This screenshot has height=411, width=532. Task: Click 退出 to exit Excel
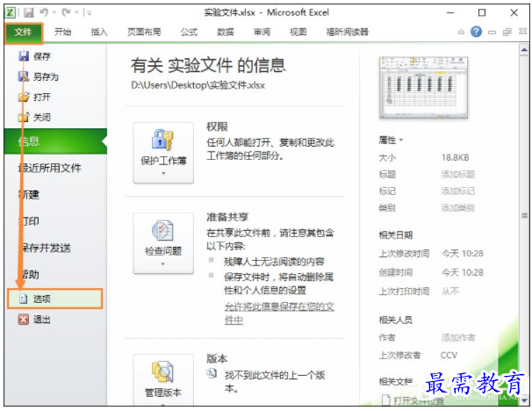click(34, 320)
